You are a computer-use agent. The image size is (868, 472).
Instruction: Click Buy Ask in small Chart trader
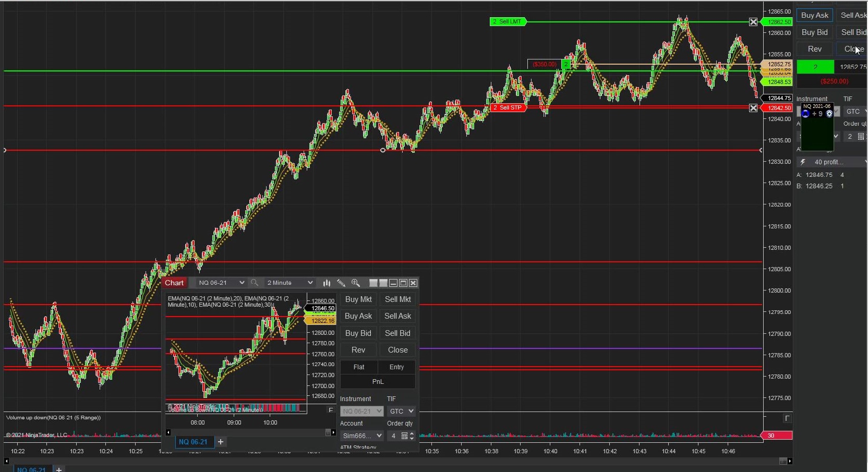(x=358, y=316)
